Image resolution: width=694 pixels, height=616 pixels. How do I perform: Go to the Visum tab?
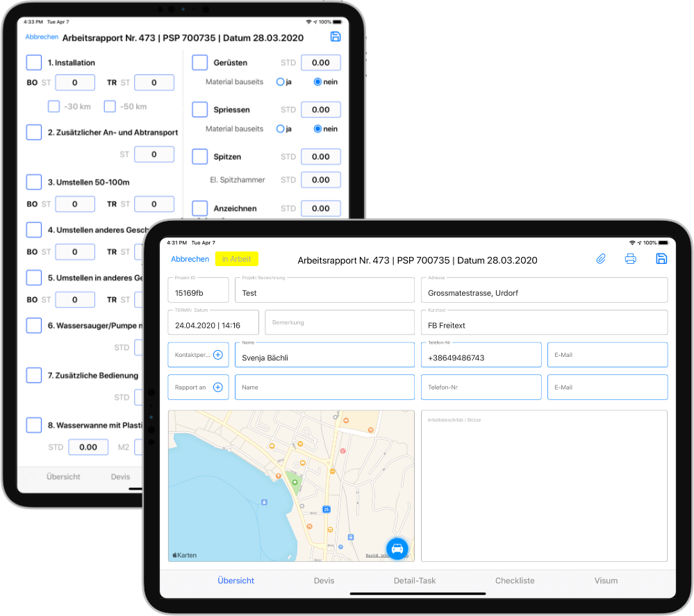[606, 581]
